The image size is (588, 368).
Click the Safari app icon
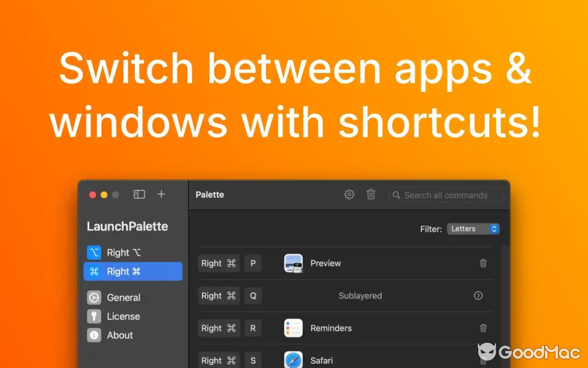click(293, 360)
